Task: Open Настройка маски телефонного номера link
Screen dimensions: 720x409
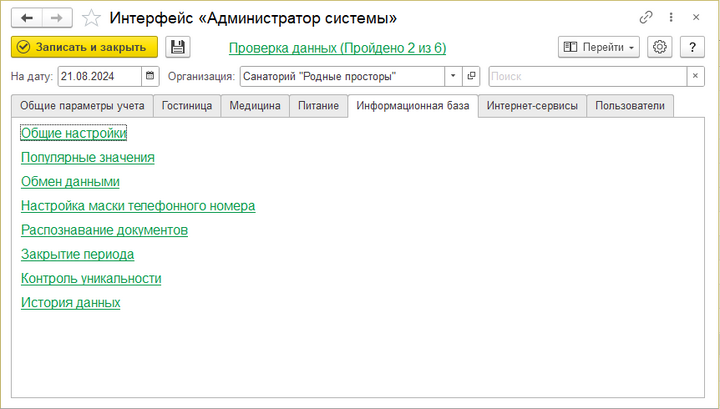Action: coord(138,206)
